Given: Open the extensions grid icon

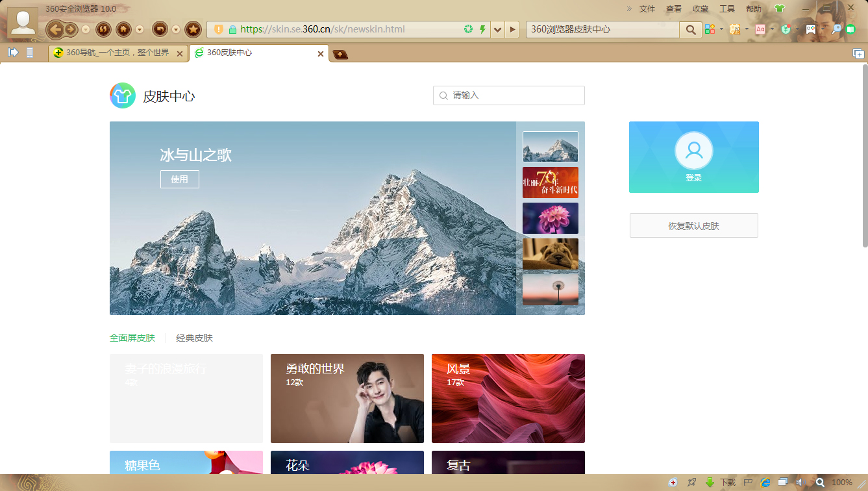Looking at the screenshot, I should (x=710, y=29).
